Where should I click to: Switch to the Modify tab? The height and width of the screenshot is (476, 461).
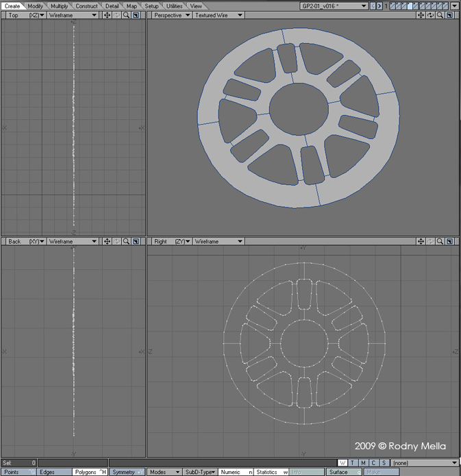coord(35,6)
